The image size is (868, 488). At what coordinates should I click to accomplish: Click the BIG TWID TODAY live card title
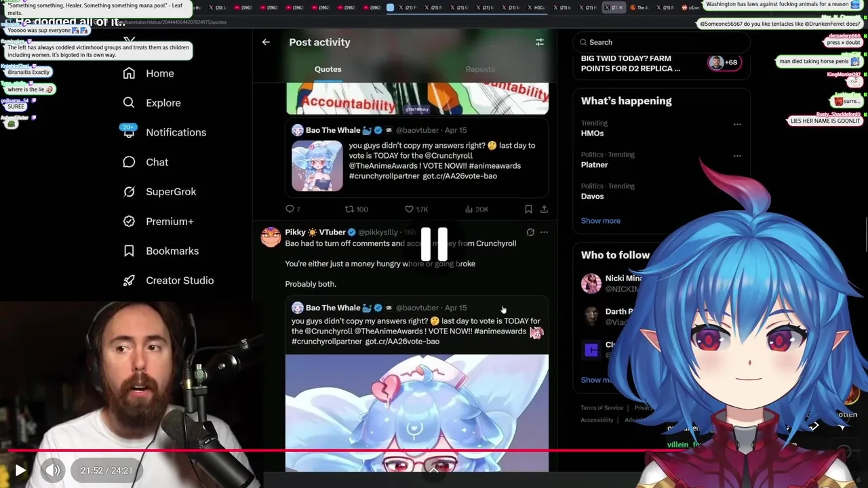tap(630, 64)
